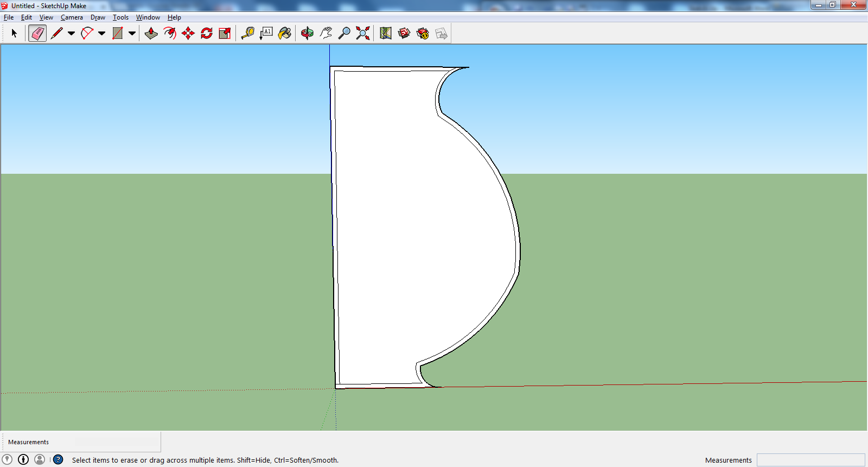Choose the Paint Bucket tool
Image resolution: width=868 pixels, height=467 pixels.
click(285, 33)
